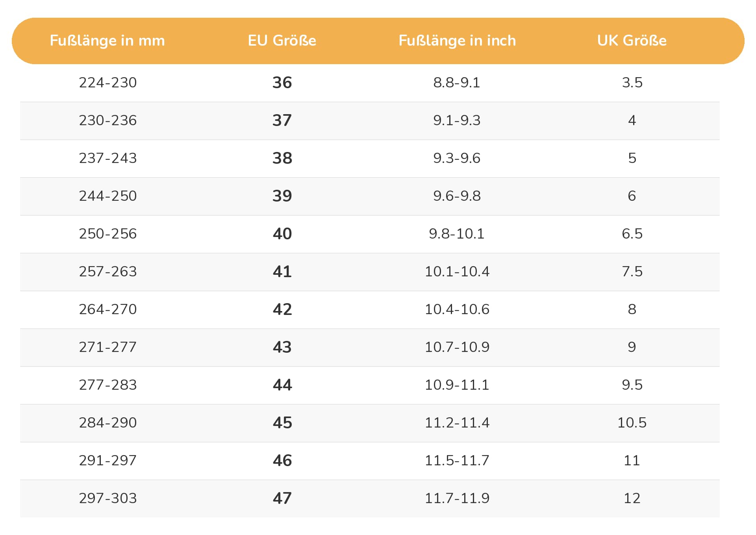
Task: Select EU size 40 value
Action: pos(282,234)
